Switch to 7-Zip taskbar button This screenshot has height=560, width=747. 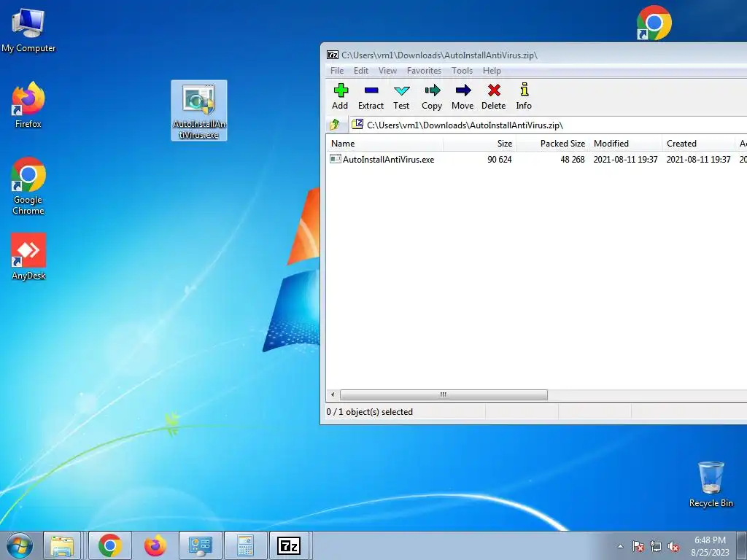tap(289, 545)
